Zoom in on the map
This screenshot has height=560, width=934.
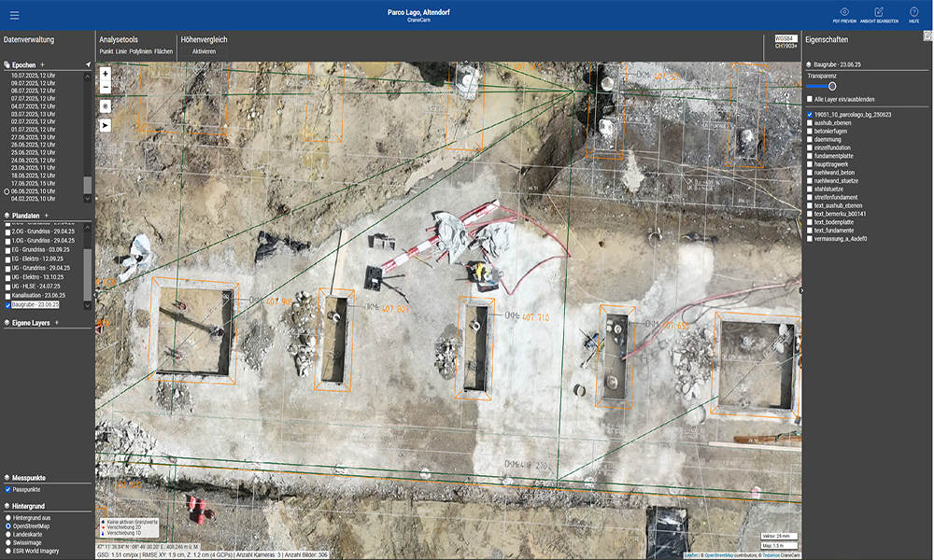coord(105,73)
